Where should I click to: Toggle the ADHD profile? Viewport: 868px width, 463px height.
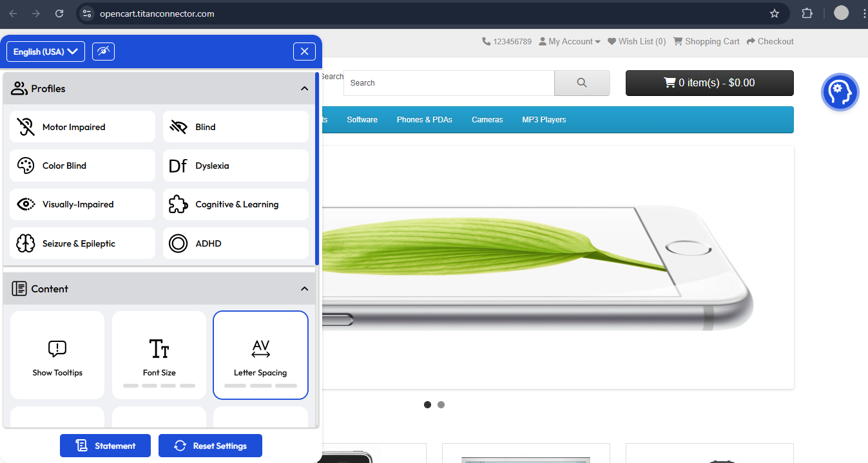click(235, 243)
